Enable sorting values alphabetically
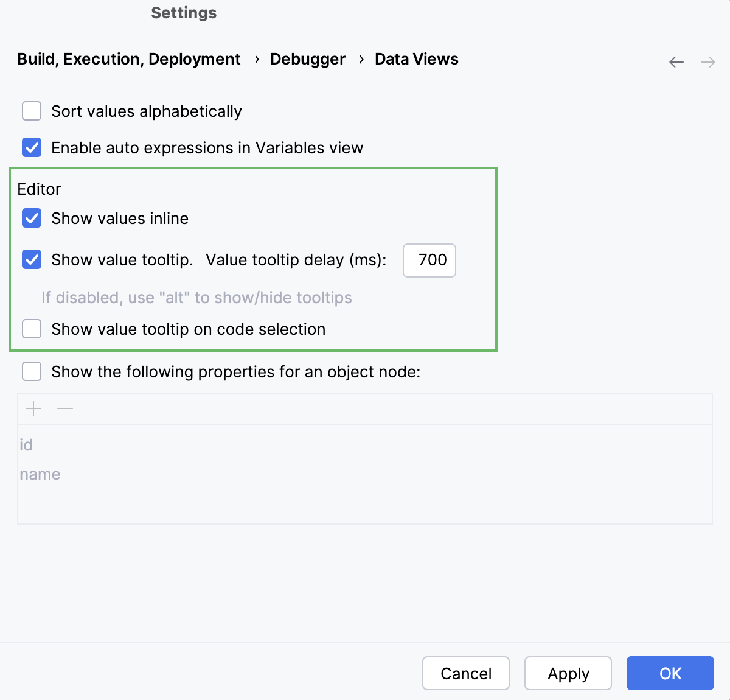 (31, 111)
